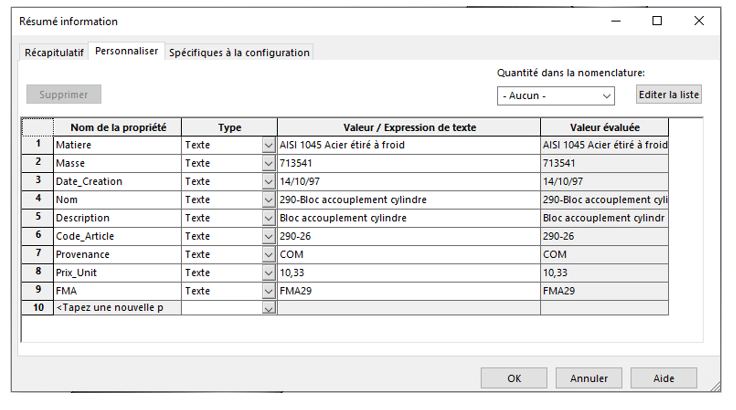Click evaluated value 713541 cell
The height and width of the screenshot is (410, 736).
[x=605, y=163]
